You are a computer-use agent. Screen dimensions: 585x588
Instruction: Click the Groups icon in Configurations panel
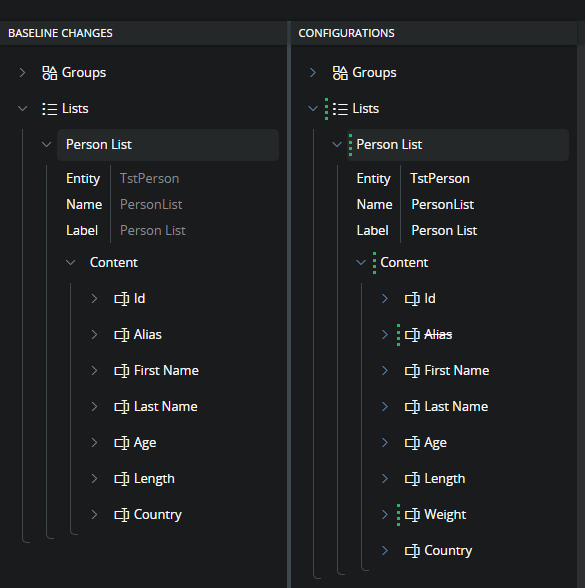pyautogui.click(x=340, y=73)
